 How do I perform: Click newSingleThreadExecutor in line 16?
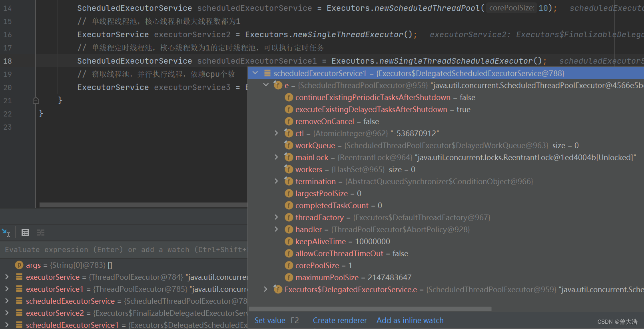pyautogui.click(x=348, y=34)
